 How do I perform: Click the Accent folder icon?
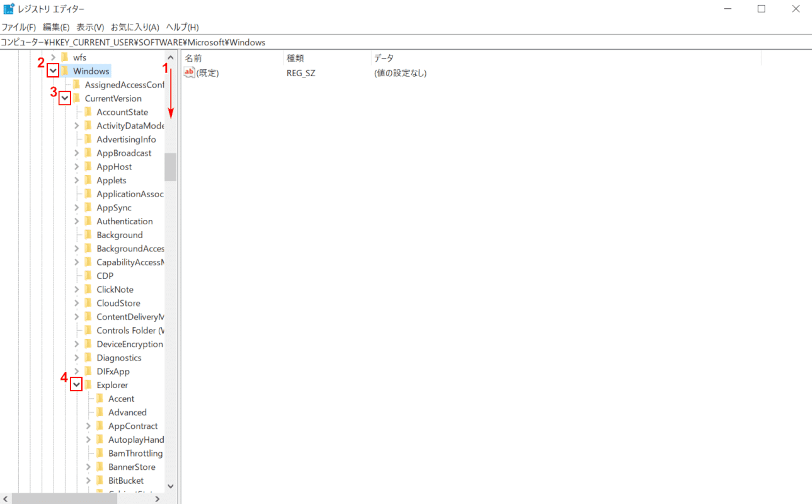tap(100, 399)
